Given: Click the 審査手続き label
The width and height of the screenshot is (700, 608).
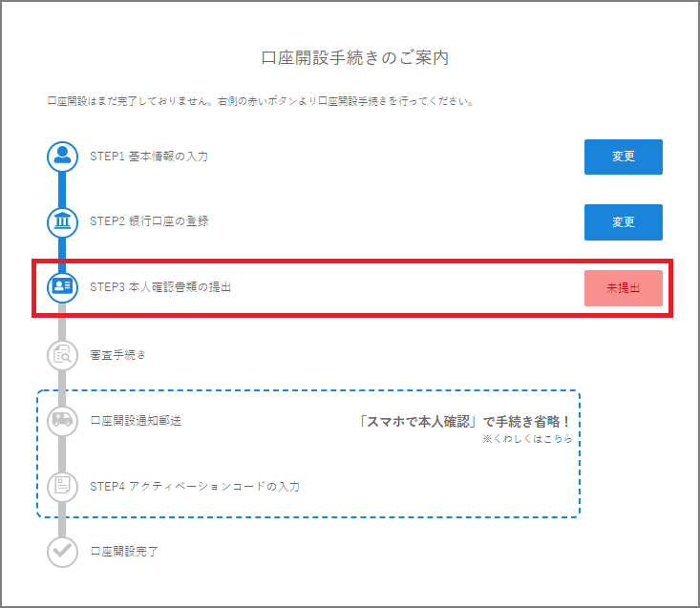Looking at the screenshot, I should point(117,355).
